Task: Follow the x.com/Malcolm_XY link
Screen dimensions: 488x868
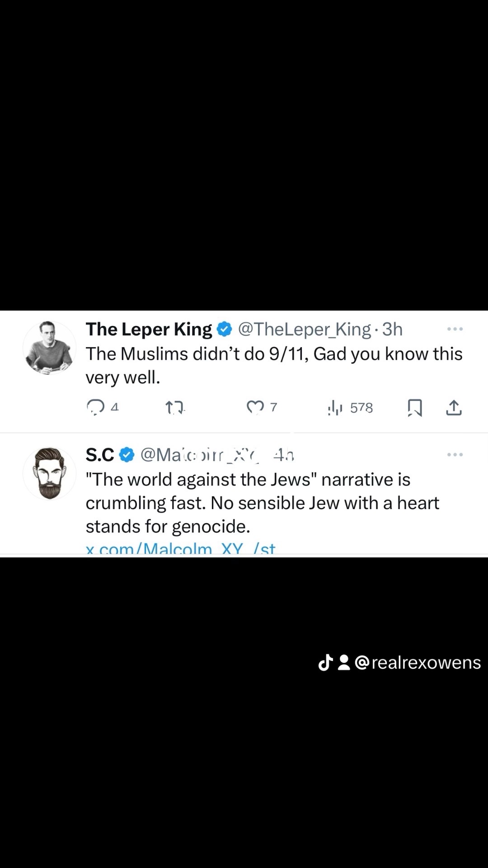Action: [181, 548]
